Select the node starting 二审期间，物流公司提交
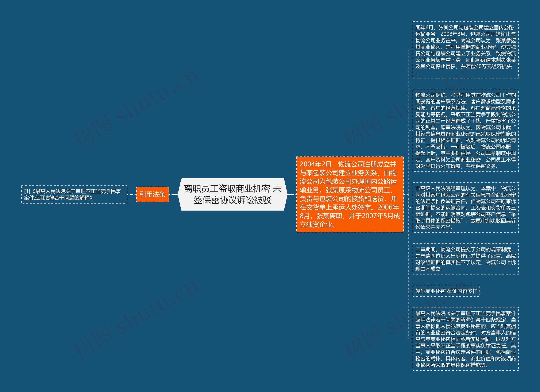 466,259
